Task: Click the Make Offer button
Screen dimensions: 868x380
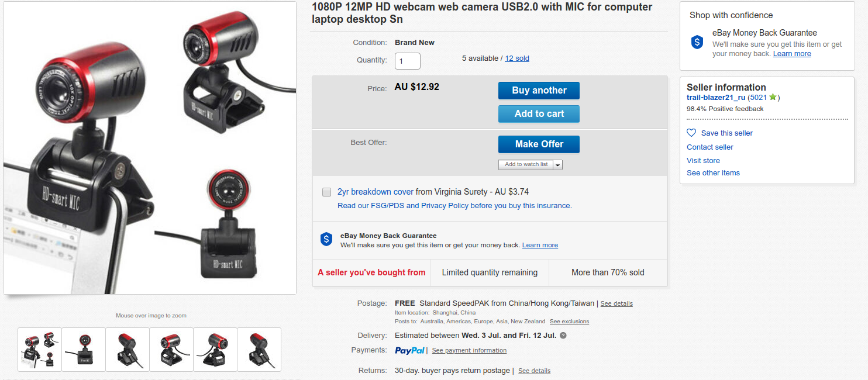Action: (539, 144)
